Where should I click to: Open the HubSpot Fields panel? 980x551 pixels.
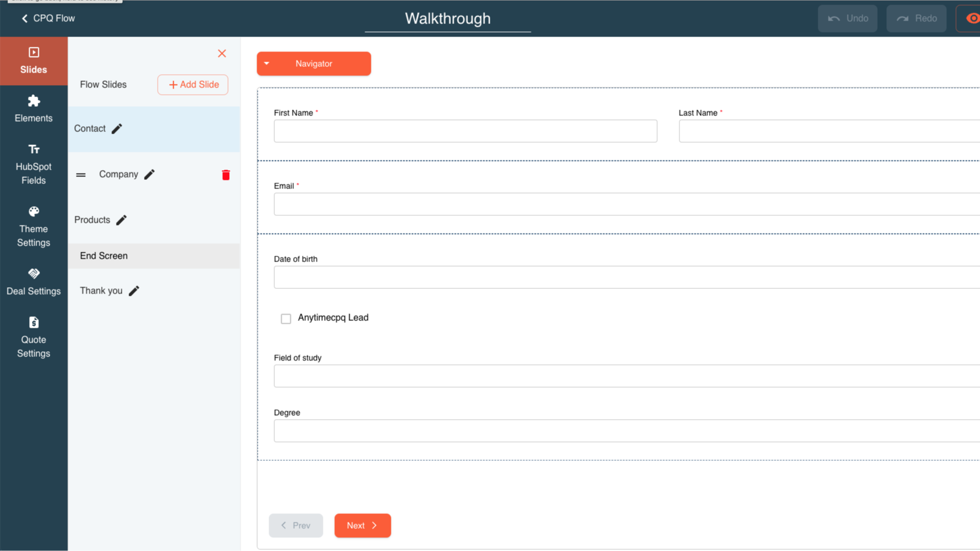34,164
